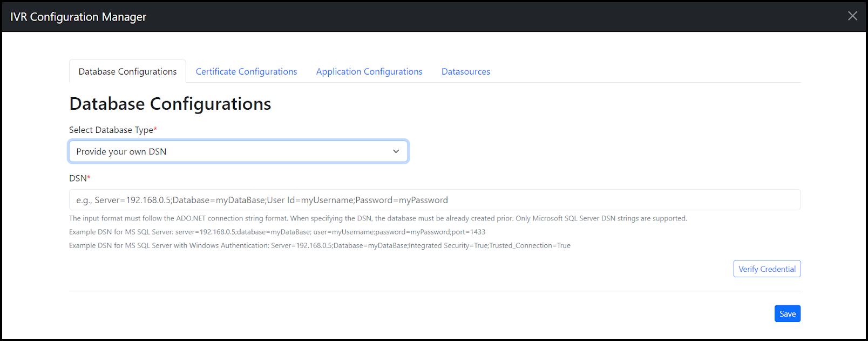Viewport: 868px width, 341px height.
Task: Click the Example DSN with port=1433 text
Action: pyautogui.click(x=277, y=232)
